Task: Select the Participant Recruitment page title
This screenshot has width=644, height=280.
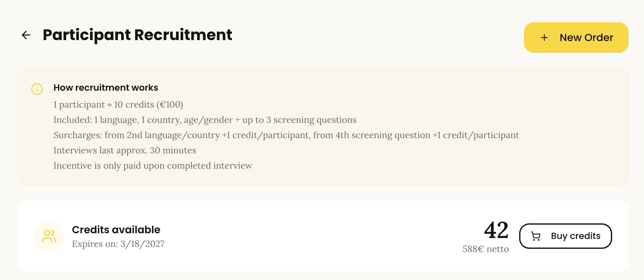Action: coord(137,35)
